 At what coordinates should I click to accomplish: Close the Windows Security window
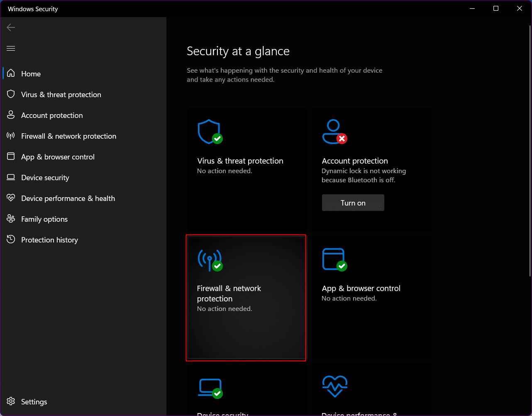pyautogui.click(x=520, y=8)
